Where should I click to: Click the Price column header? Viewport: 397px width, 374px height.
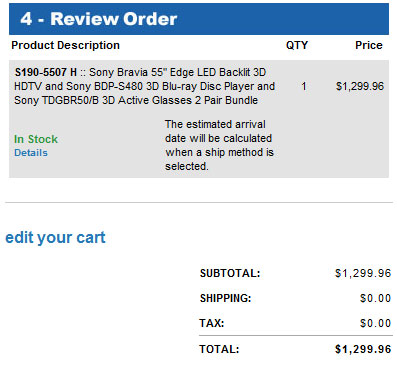point(369,45)
